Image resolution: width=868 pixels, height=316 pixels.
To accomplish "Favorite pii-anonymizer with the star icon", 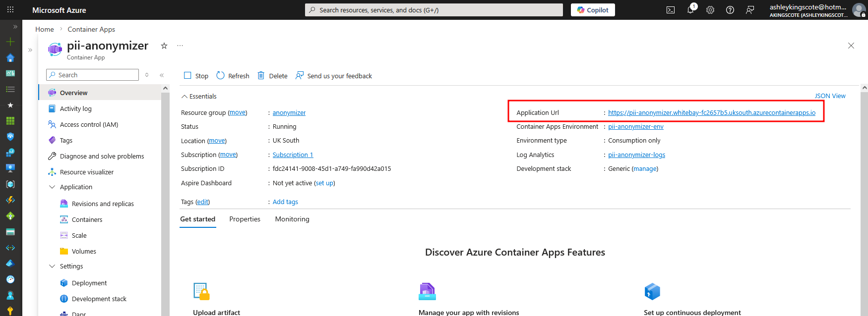I will 164,46.
